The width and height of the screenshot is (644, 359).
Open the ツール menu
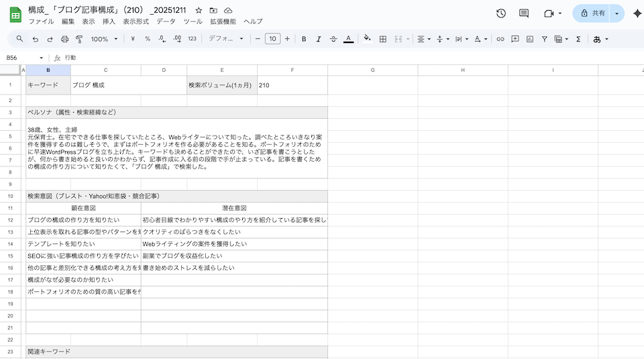click(193, 21)
